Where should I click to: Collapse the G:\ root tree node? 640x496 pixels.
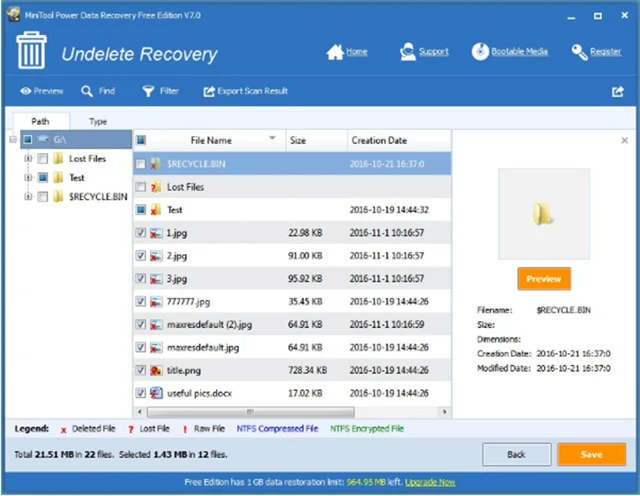coord(13,140)
